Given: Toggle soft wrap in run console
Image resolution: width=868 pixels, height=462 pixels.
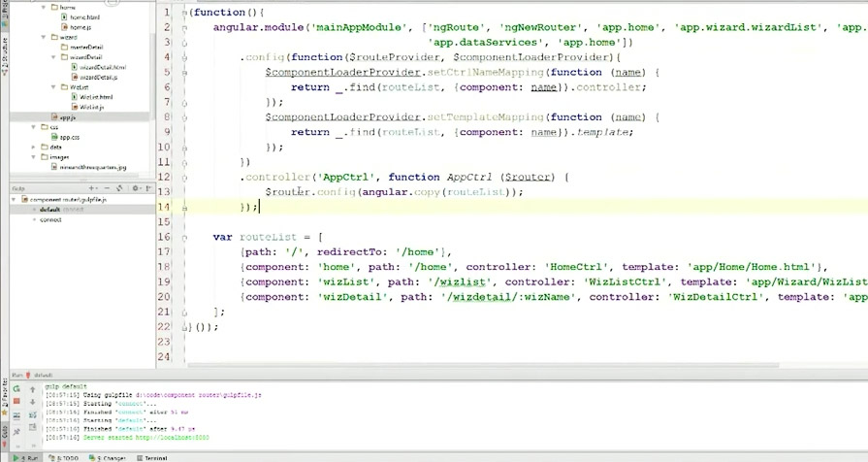Looking at the screenshot, I should [33, 414].
